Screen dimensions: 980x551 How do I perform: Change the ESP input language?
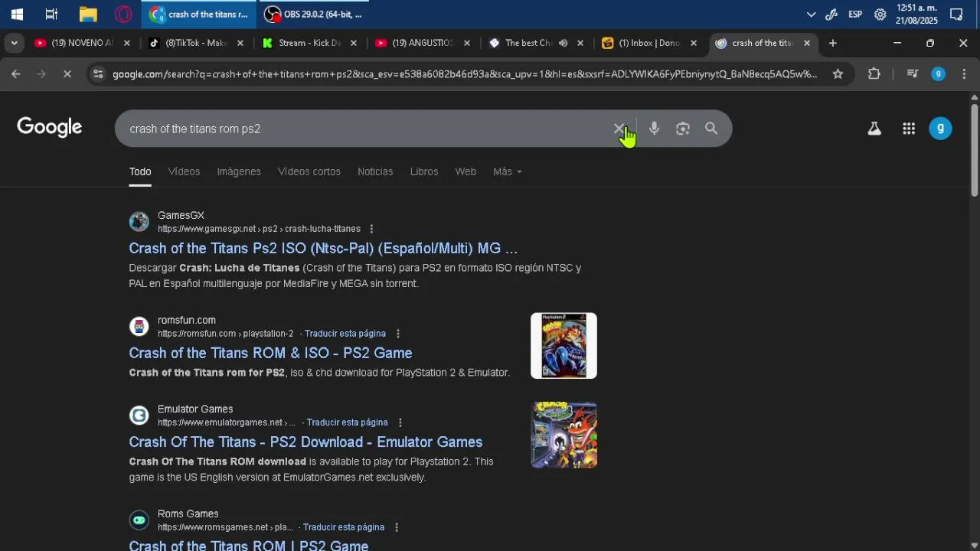[855, 14]
